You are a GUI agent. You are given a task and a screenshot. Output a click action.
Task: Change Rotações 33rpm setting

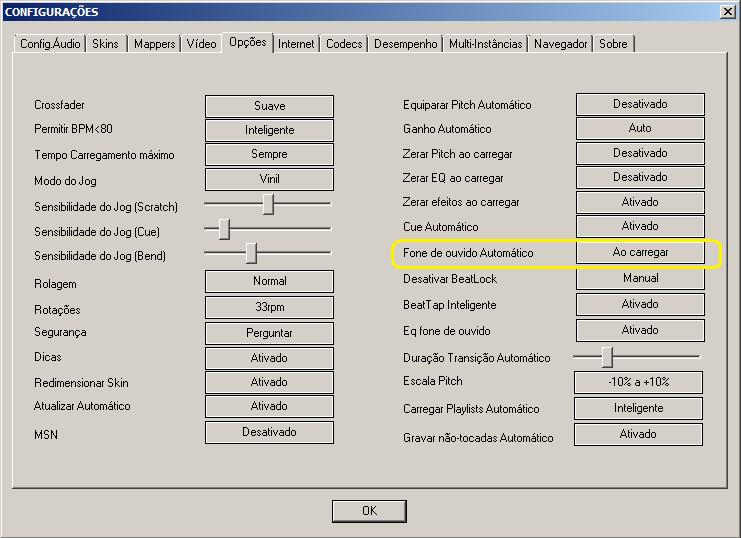(269, 307)
